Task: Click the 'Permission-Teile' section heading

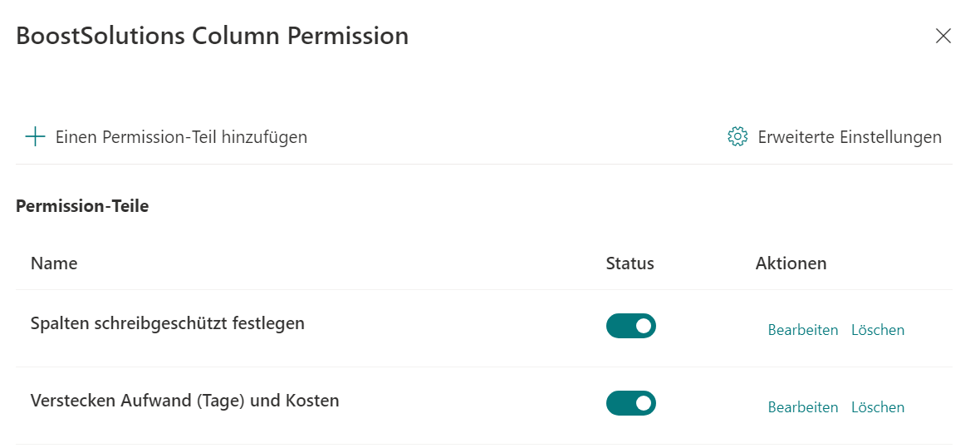Action: pos(82,206)
